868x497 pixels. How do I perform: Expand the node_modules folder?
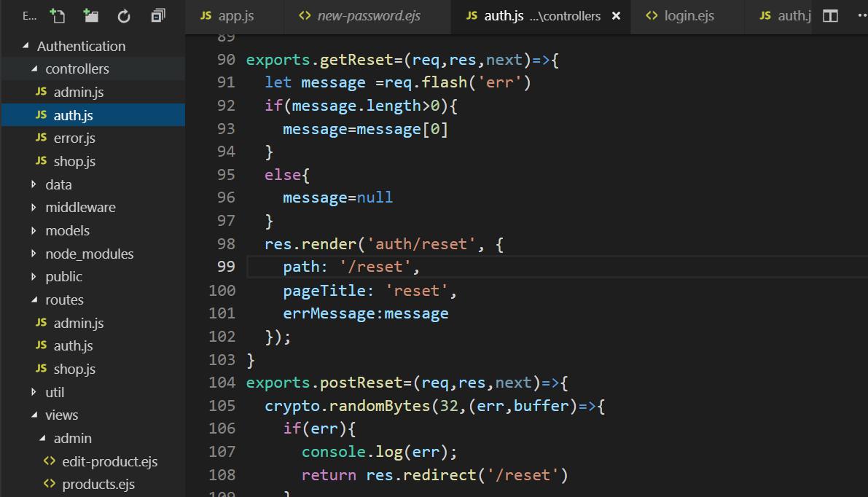coord(34,254)
